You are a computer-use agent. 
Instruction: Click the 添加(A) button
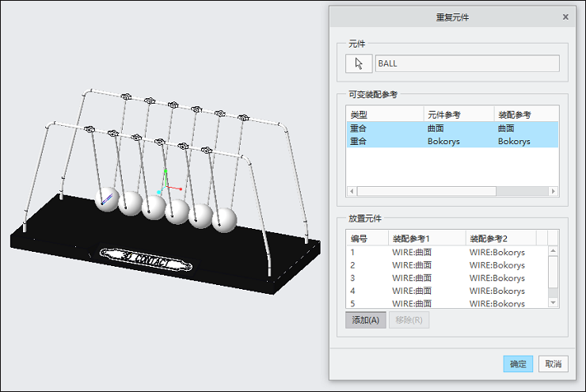coord(366,320)
